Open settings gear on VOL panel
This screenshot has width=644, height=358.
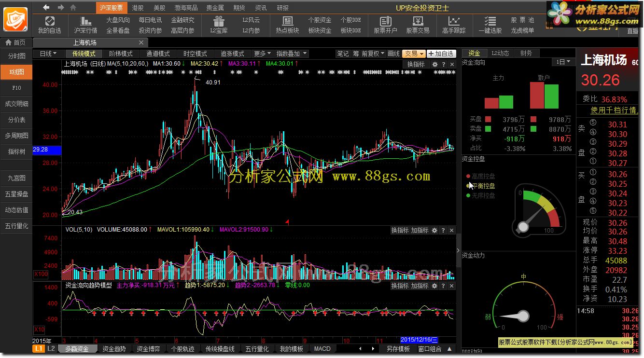(x=434, y=231)
